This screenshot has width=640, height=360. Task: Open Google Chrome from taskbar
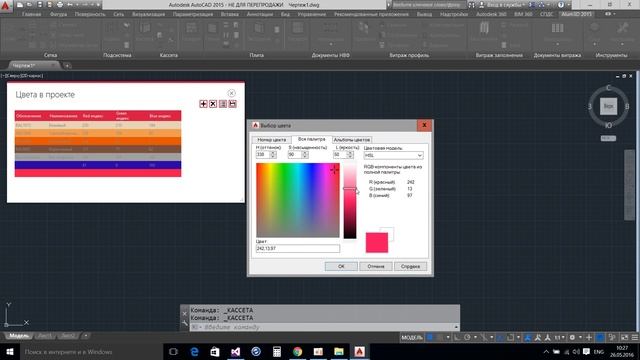298,351
